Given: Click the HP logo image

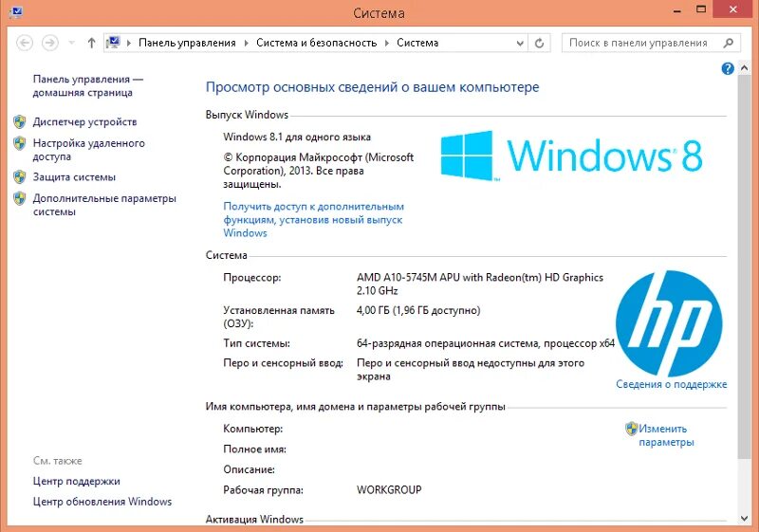Looking at the screenshot, I should (x=669, y=323).
